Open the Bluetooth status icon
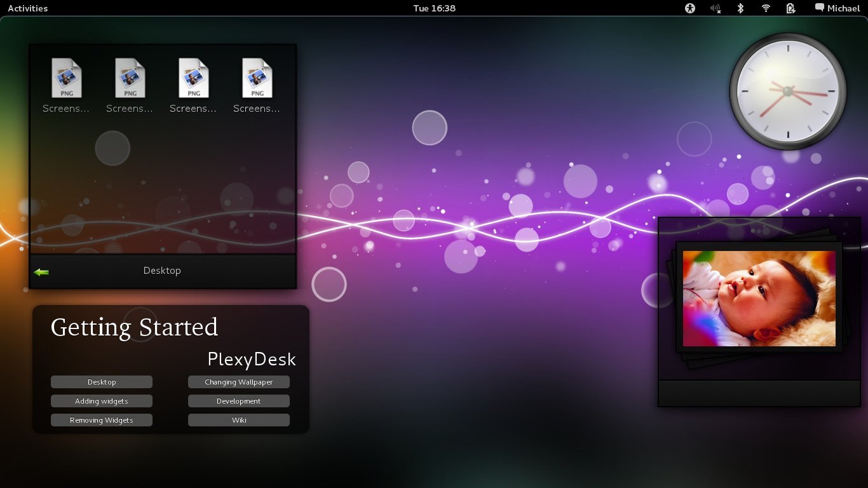The image size is (868, 488). pos(740,8)
